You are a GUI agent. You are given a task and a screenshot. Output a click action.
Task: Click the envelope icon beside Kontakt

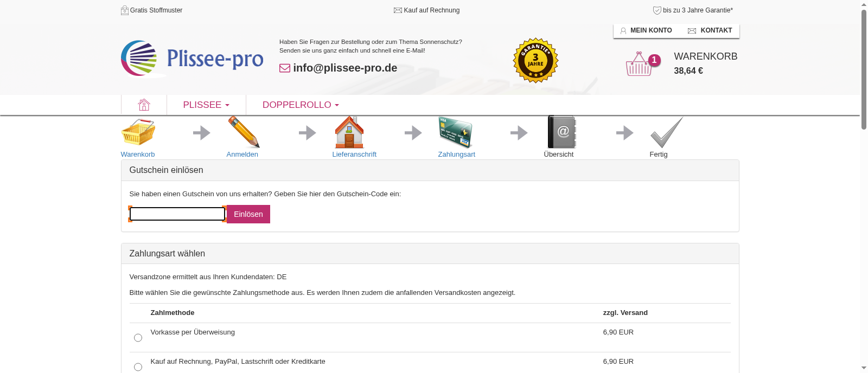click(692, 31)
